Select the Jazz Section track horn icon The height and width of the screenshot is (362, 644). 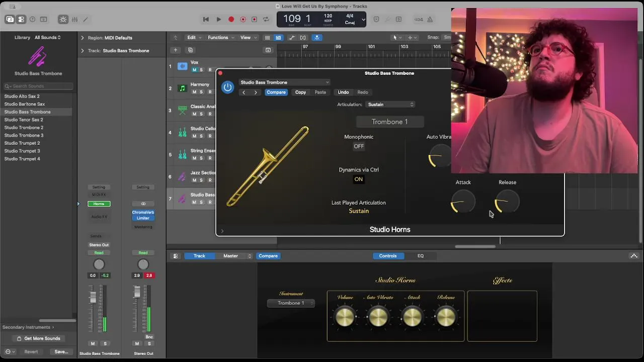pyautogui.click(x=182, y=177)
